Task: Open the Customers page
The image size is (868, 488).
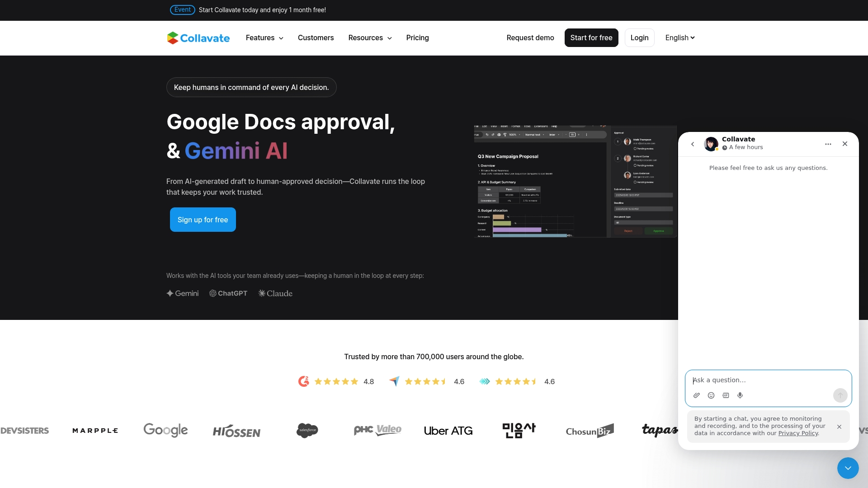Action: 316,38
